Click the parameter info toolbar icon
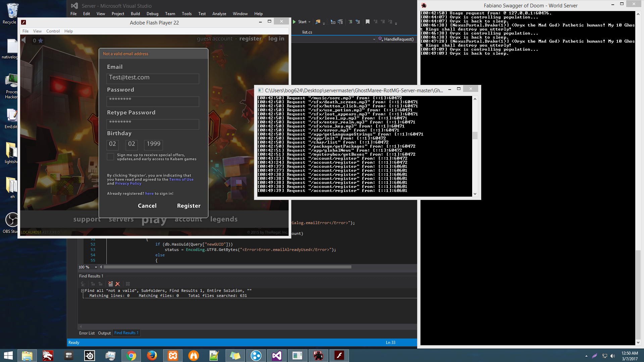644x362 pixels. [x=340, y=22]
